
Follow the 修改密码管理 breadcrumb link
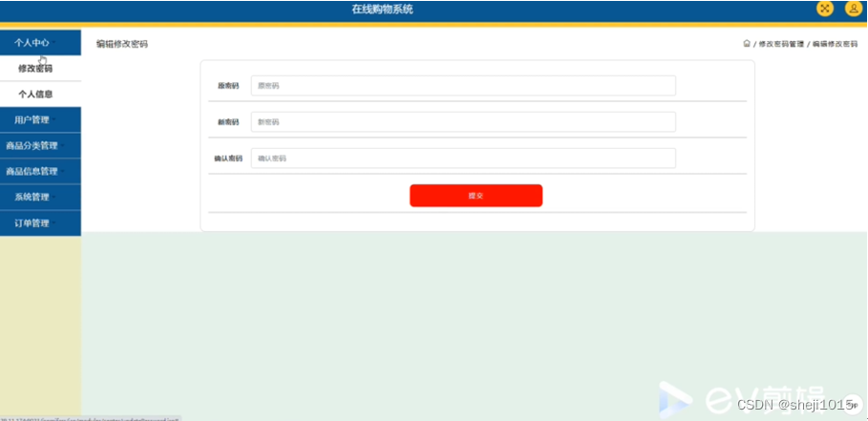(x=781, y=44)
